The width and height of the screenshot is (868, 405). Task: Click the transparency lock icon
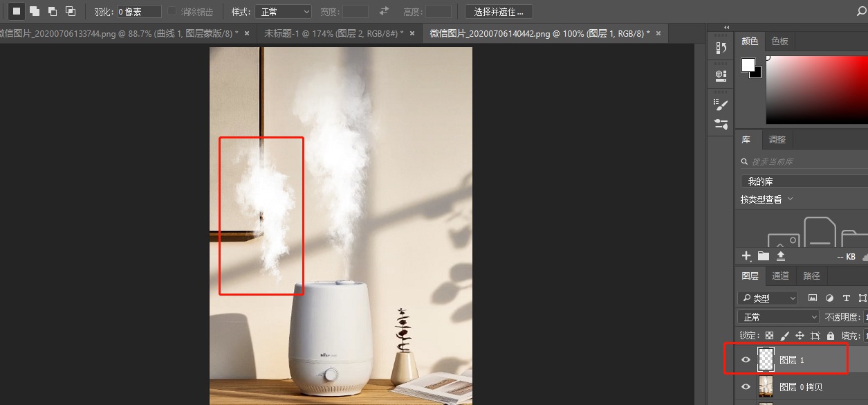click(768, 335)
